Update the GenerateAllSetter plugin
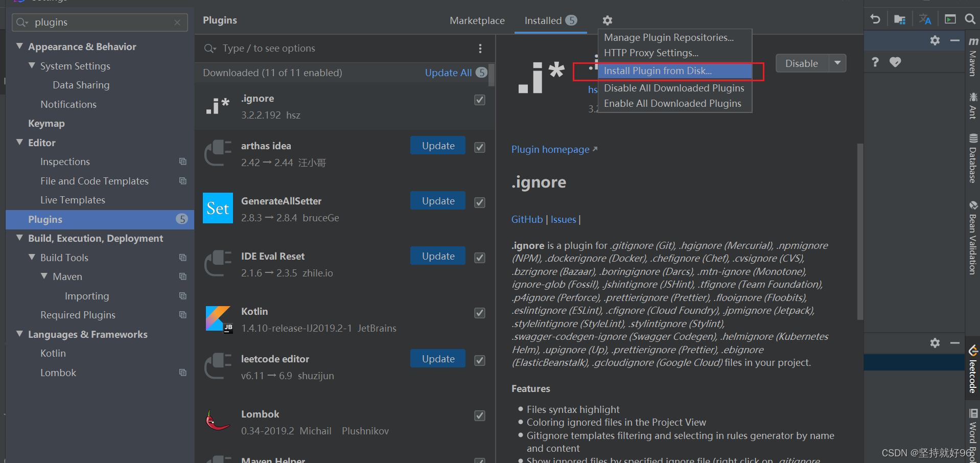Image resolution: width=980 pixels, height=463 pixels. (438, 201)
